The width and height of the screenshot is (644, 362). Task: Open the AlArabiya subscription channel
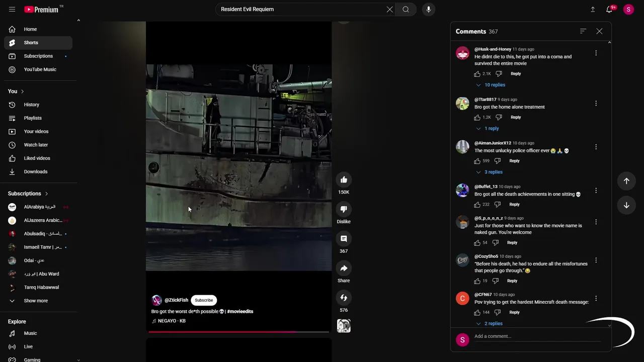(38, 207)
